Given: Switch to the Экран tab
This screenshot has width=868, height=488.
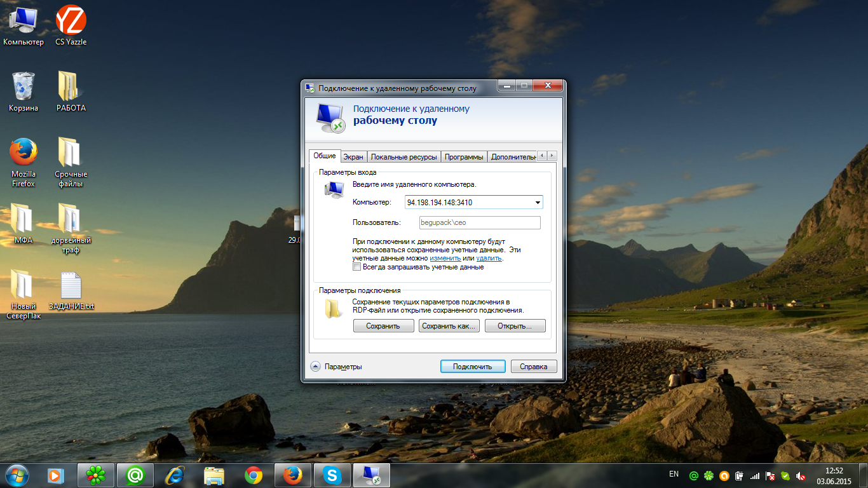Looking at the screenshot, I should 353,157.
